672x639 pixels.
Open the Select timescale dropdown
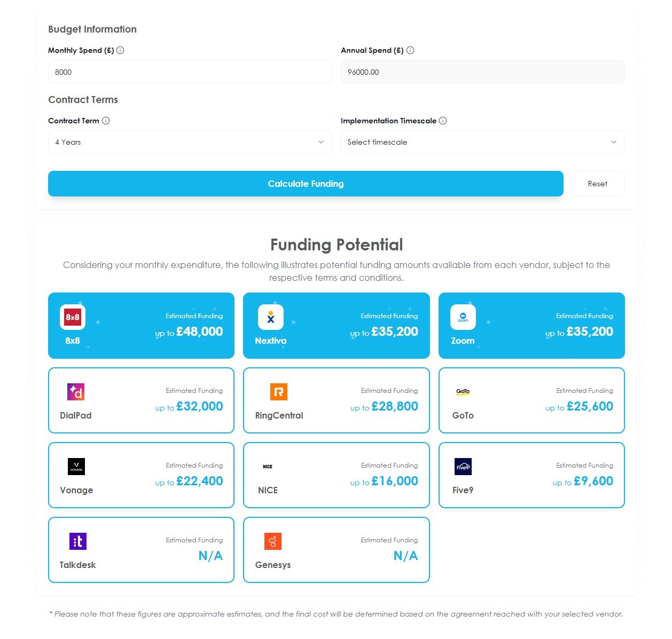pyautogui.click(x=482, y=142)
